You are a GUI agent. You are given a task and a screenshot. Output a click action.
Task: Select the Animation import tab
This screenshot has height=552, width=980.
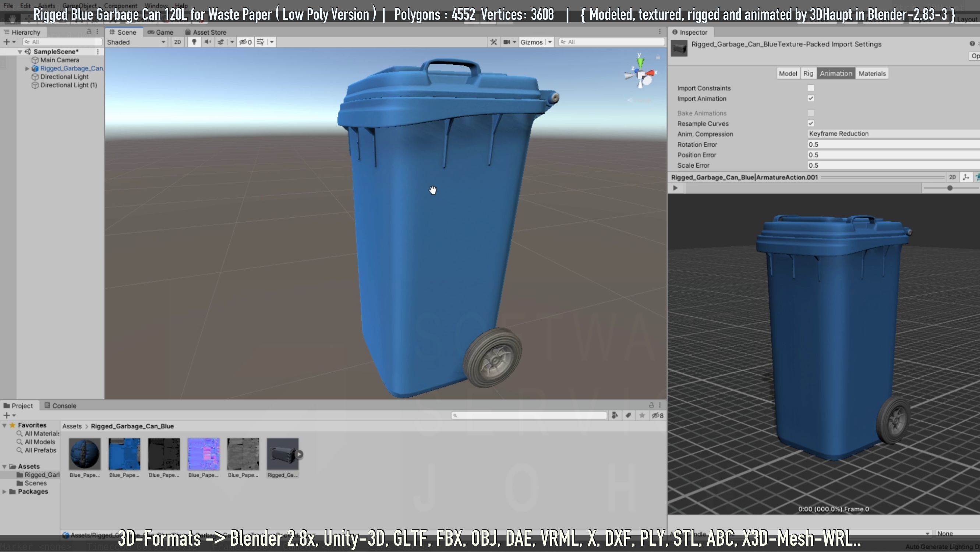point(836,74)
